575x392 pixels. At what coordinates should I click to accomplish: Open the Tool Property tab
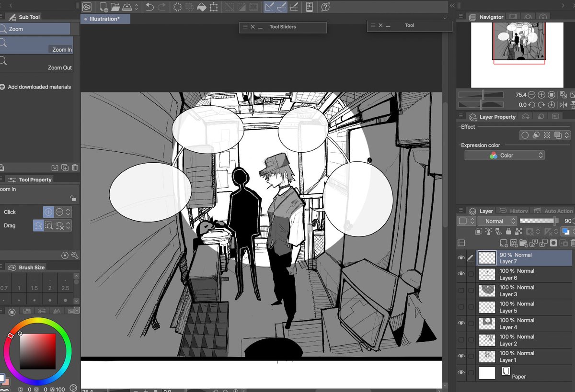[x=30, y=179]
